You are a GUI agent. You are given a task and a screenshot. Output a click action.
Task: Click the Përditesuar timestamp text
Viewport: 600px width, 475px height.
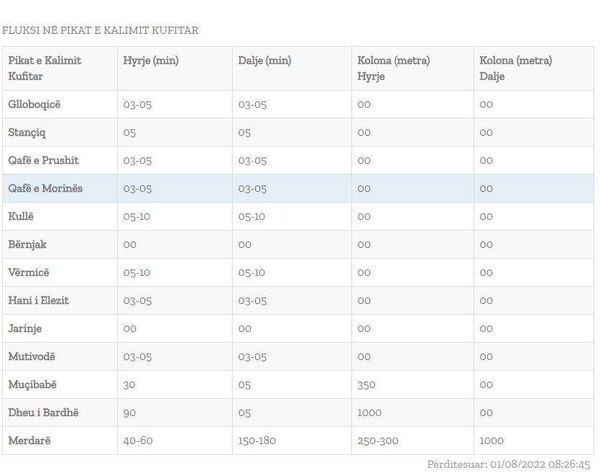[x=509, y=465]
